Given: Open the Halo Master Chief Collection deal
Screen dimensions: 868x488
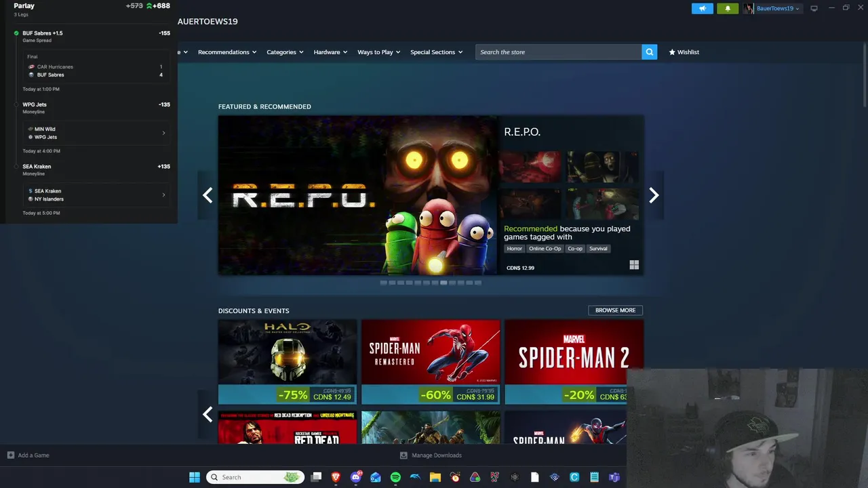Looking at the screenshot, I should (x=288, y=362).
